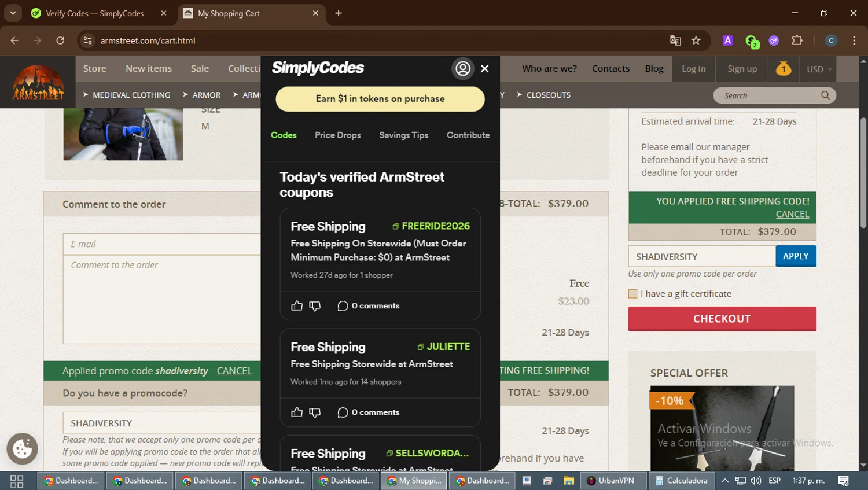Go back in browser

(14, 40)
